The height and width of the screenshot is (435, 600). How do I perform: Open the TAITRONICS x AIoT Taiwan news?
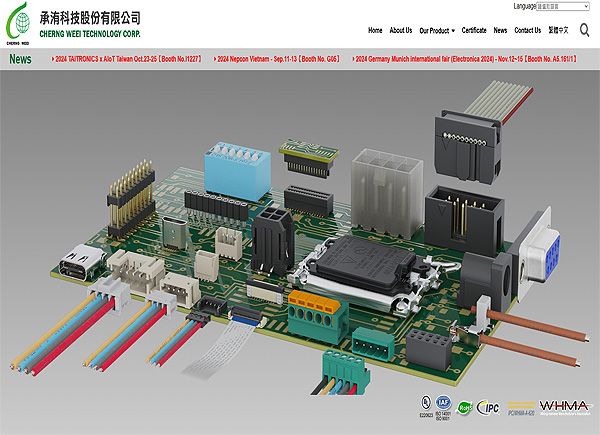coord(128,59)
